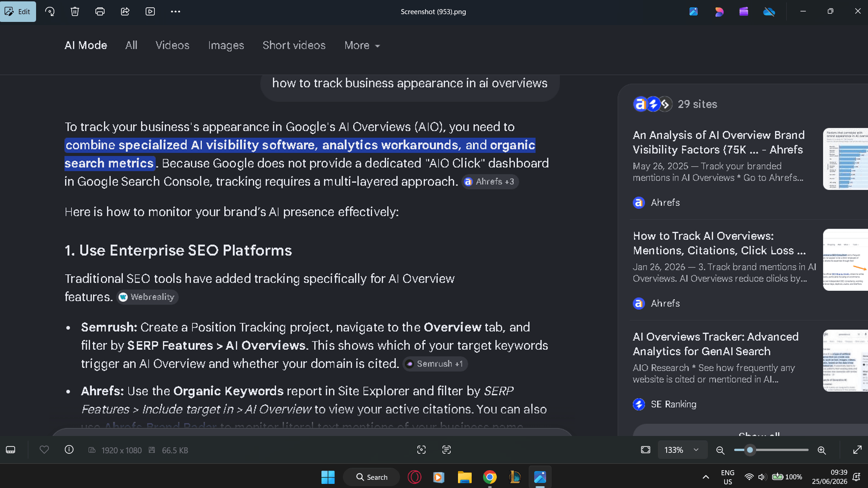Enter full screen with the diagonal arrows icon
868x488 pixels.
pyautogui.click(x=857, y=450)
